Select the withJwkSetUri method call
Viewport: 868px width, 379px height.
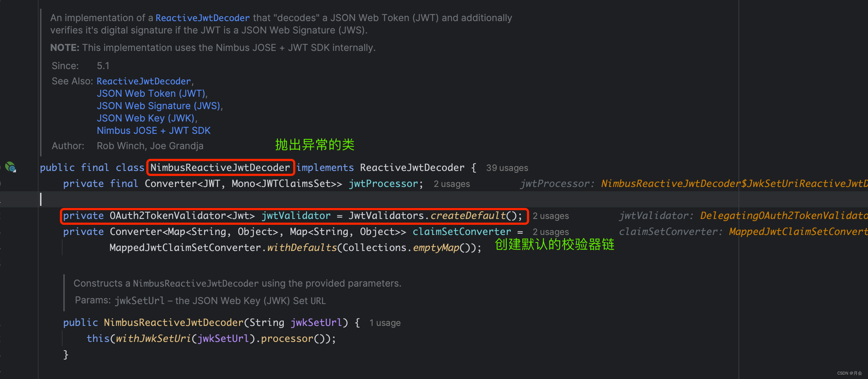(x=153, y=339)
